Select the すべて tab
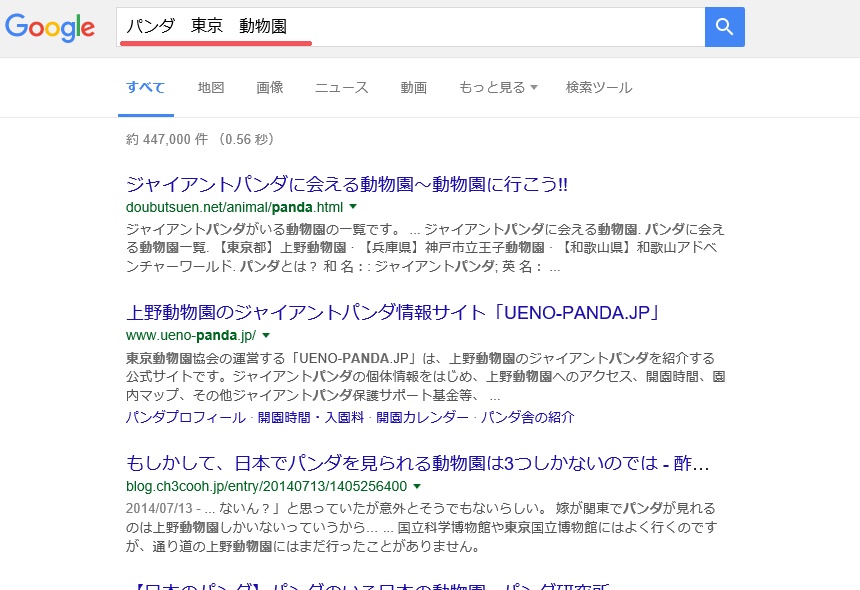860x590 pixels. coord(145,88)
